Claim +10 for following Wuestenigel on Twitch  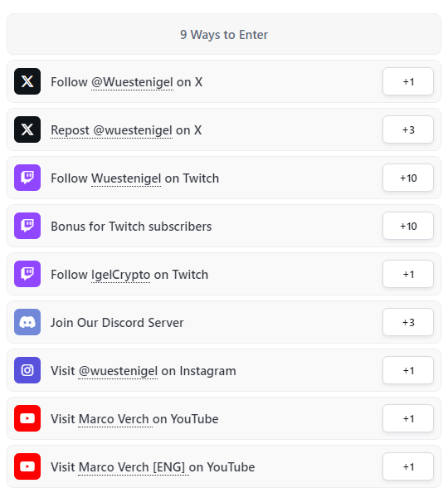tap(408, 178)
